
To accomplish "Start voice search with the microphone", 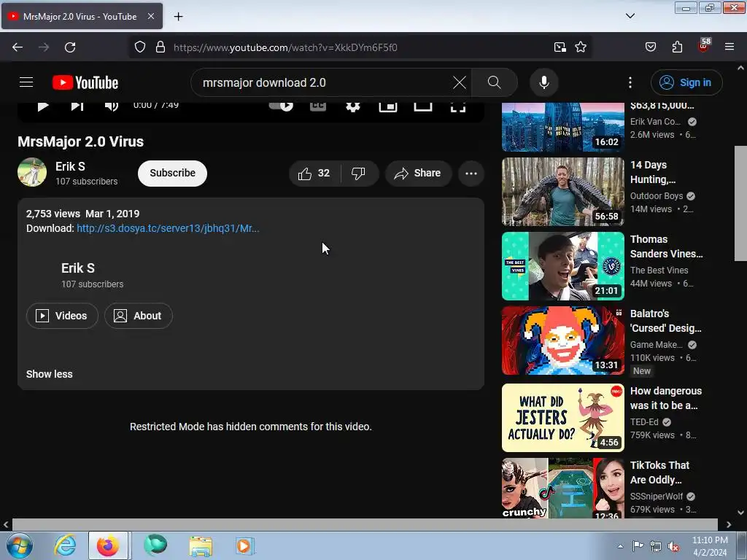I will coord(544,82).
